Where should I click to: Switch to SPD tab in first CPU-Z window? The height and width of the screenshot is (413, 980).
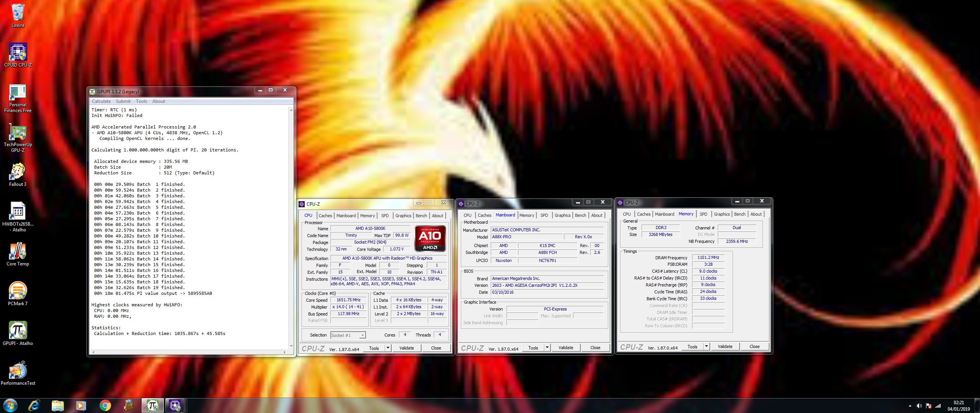click(385, 216)
